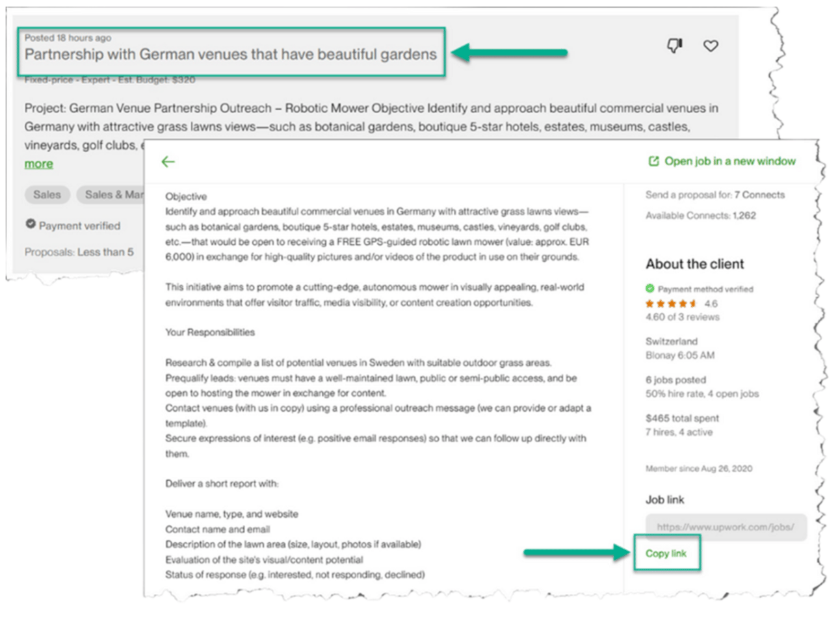Viewport: 840px width, 625px height.
Task: Click the Copy link button
Action: 666,553
